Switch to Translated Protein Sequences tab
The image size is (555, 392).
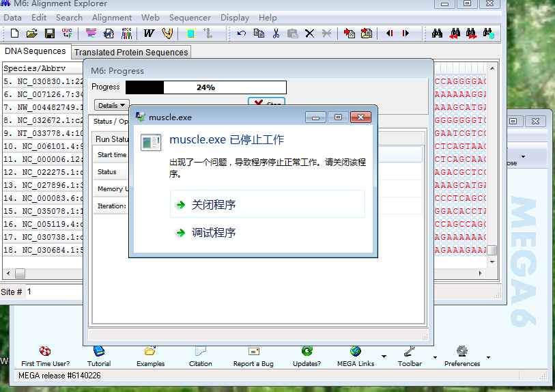(x=131, y=52)
